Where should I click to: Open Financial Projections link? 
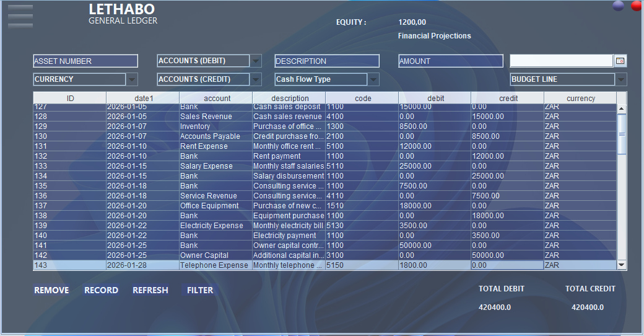coord(434,36)
